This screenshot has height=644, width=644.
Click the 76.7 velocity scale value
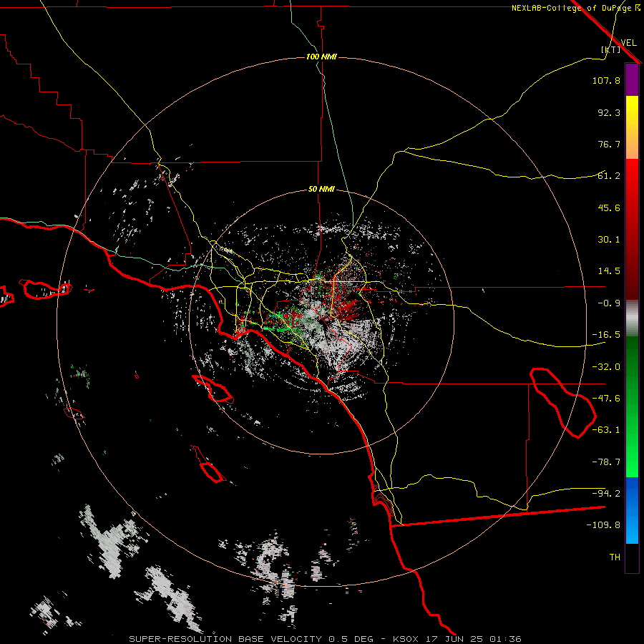coord(609,144)
